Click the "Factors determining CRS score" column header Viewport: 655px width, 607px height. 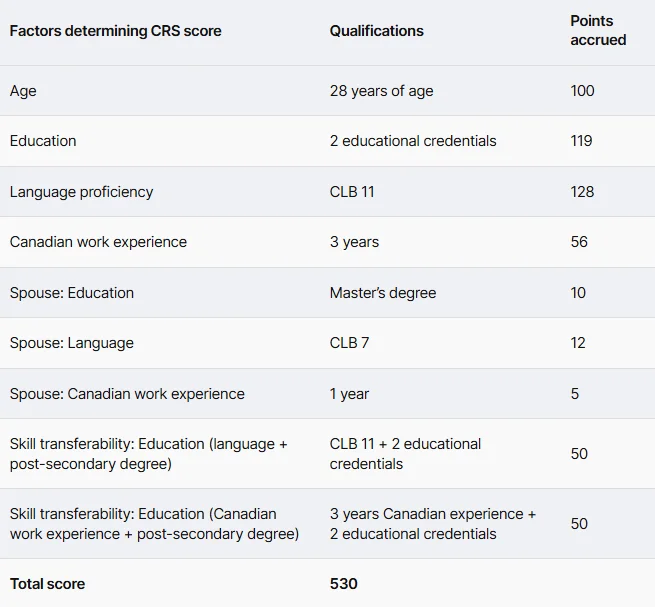[x=116, y=31]
